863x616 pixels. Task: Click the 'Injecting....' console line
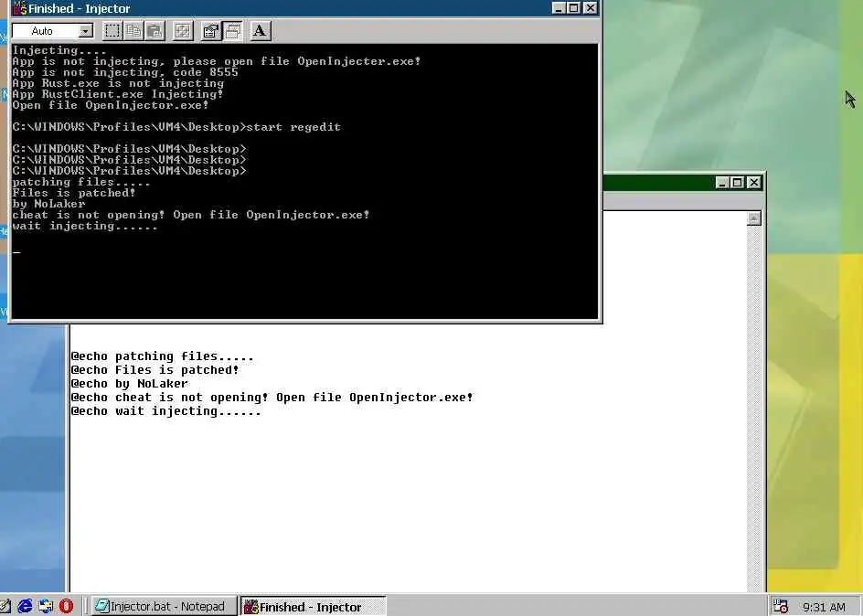tap(59, 50)
